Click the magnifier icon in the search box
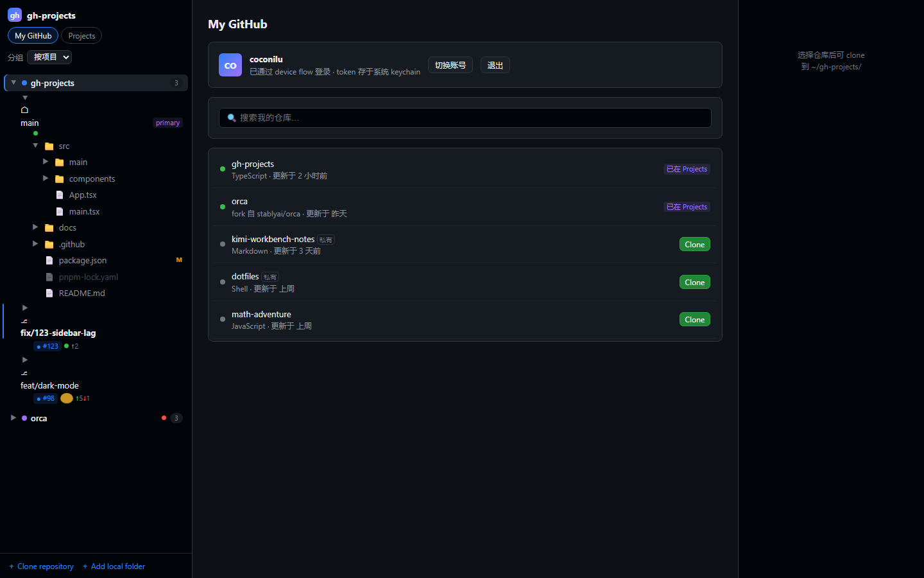The height and width of the screenshot is (578, 924). pos(232,118)
